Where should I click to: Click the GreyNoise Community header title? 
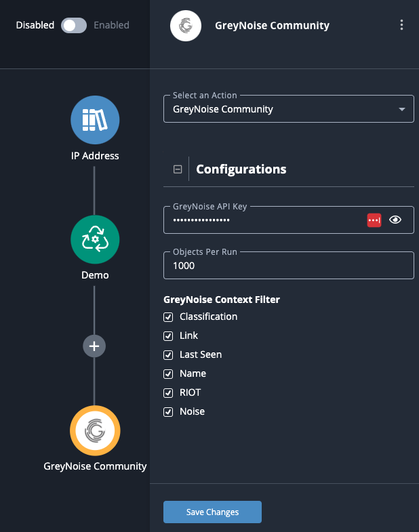click(x=272, y=26)
